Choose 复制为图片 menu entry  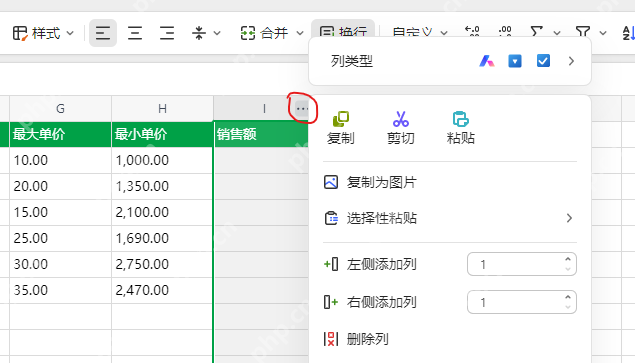(450, 182)
